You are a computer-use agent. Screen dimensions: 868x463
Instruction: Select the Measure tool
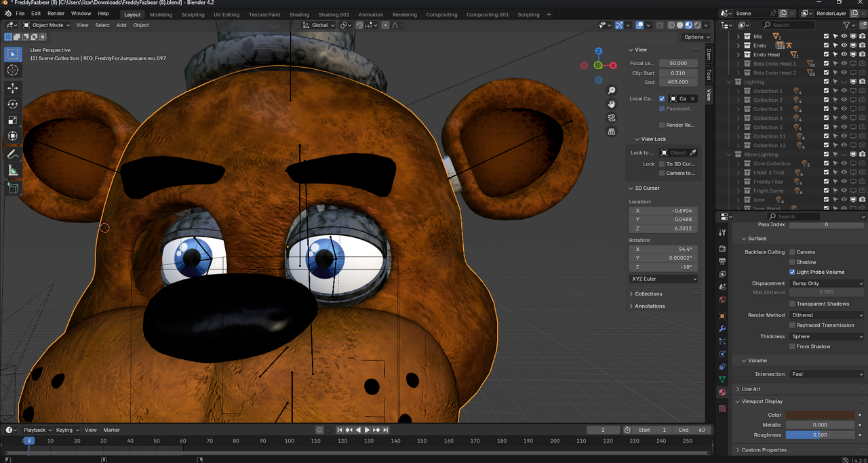coord(13,171)
